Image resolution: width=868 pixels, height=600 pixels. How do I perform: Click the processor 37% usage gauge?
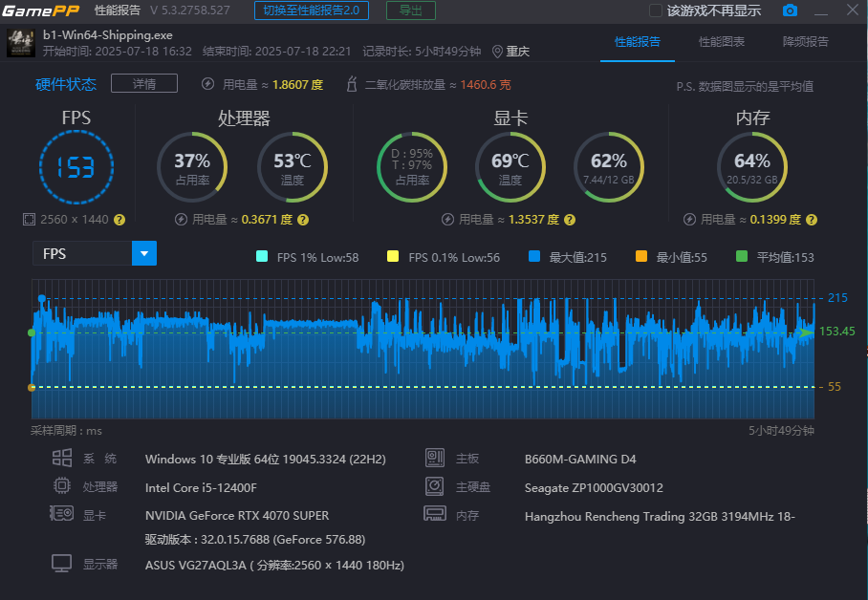coord(192,167)
